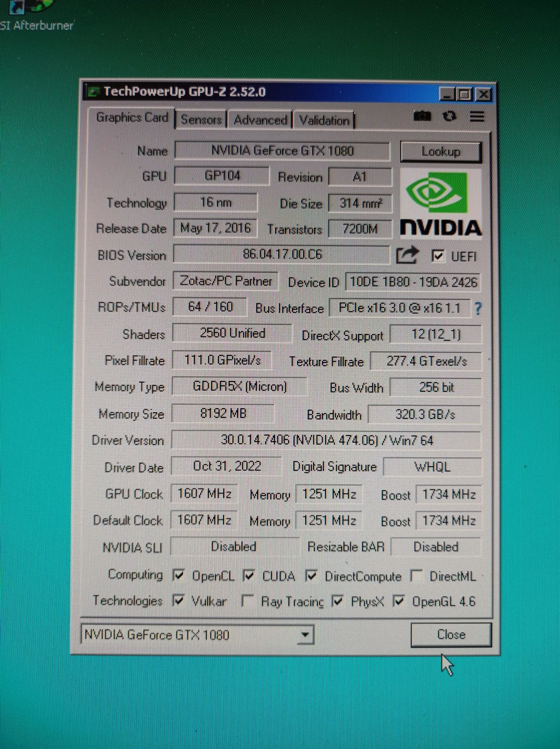Click the Bus Width 256 bit value
Viewport: 560px width, 749px height.
[x=436, y=387]
